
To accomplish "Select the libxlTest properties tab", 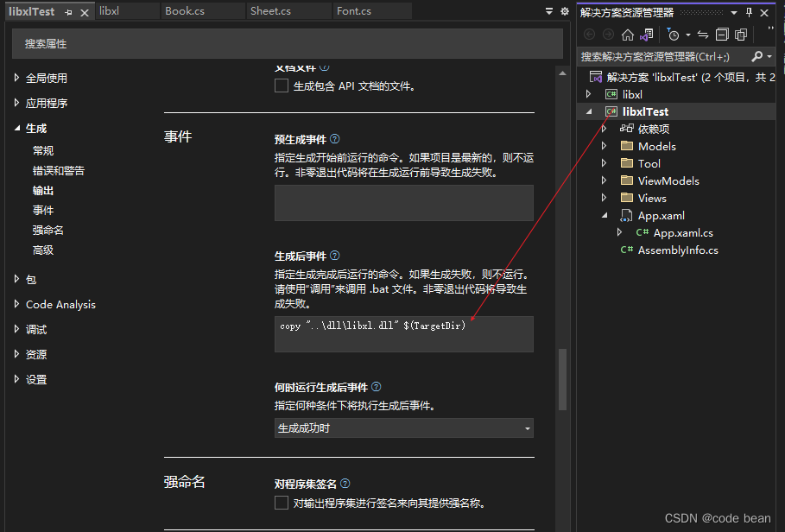I will pos(32,11).
